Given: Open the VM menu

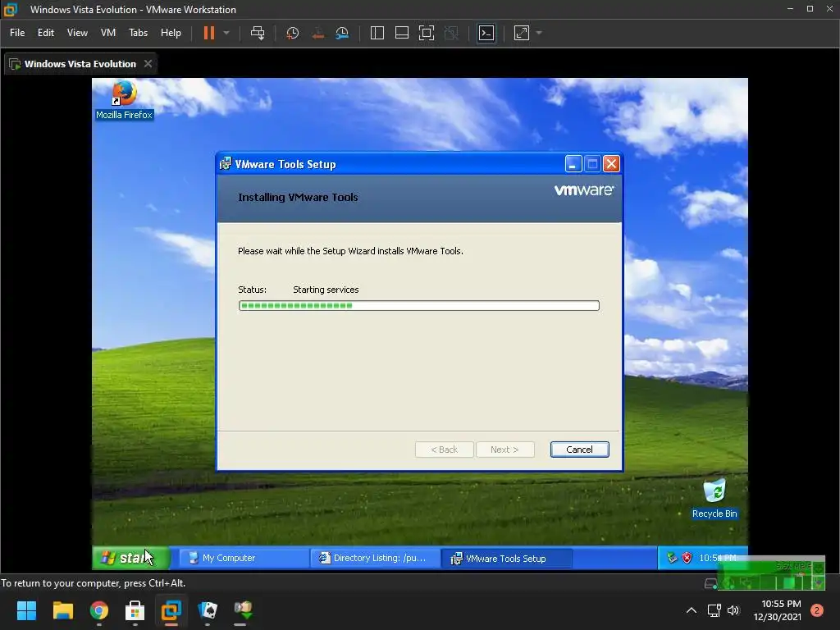Looking at the screenshot, I should click(108, 33).
